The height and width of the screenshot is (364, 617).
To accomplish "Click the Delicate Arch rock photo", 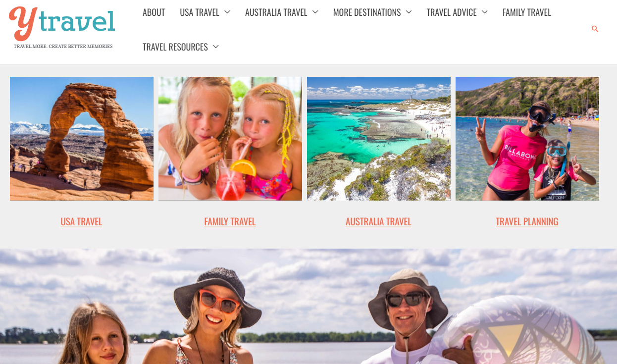I will (x=82, y=139).
